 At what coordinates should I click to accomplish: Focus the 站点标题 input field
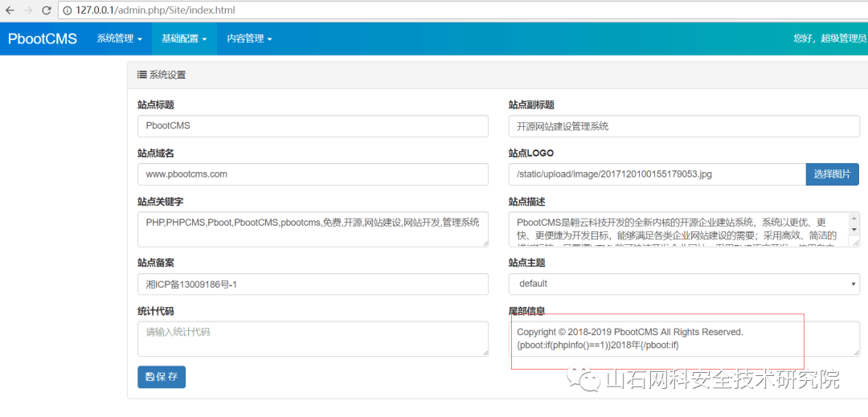(x=313, y=126)
